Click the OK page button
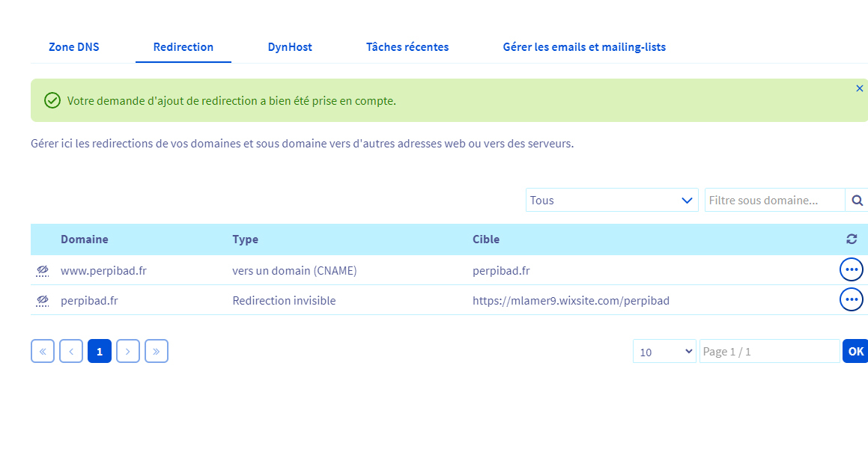The height and width of the screenshot is (461, 868). click(855, 352)
